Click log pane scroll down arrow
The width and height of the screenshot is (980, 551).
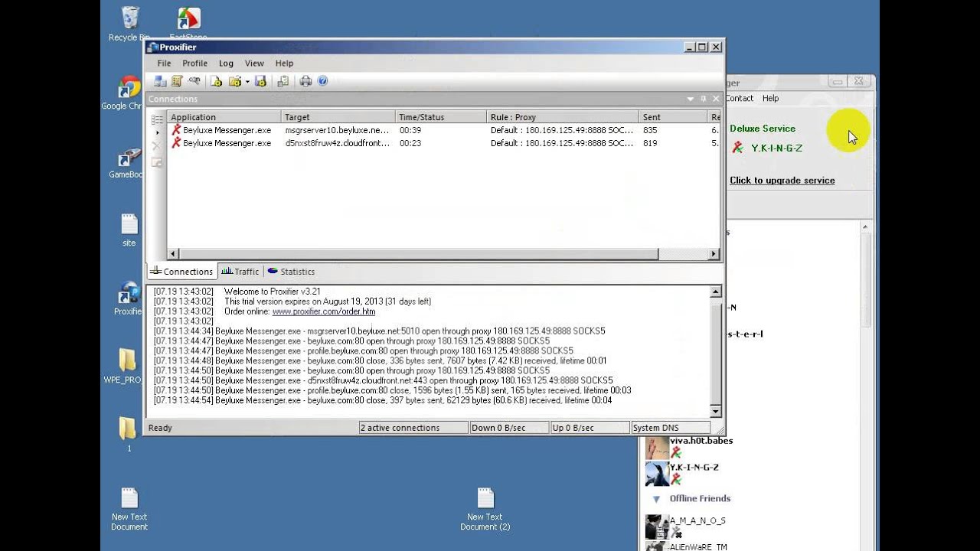pos(716,412)
